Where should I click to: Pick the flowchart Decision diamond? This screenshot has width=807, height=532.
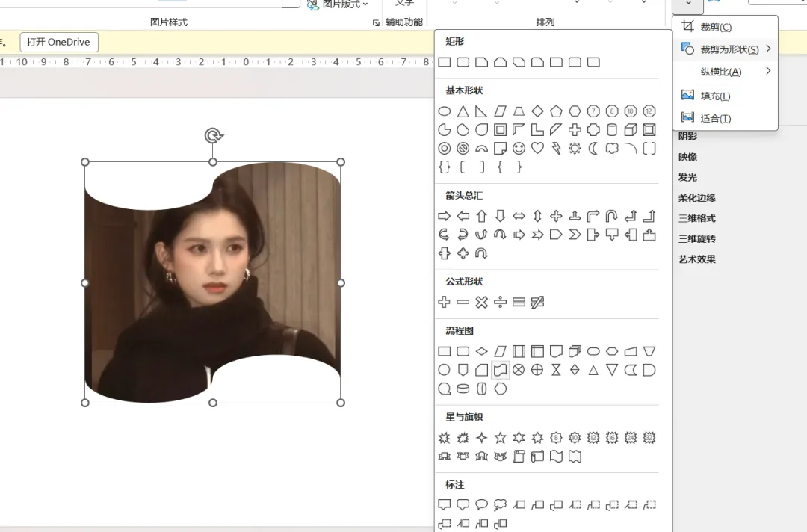(482, 351)
